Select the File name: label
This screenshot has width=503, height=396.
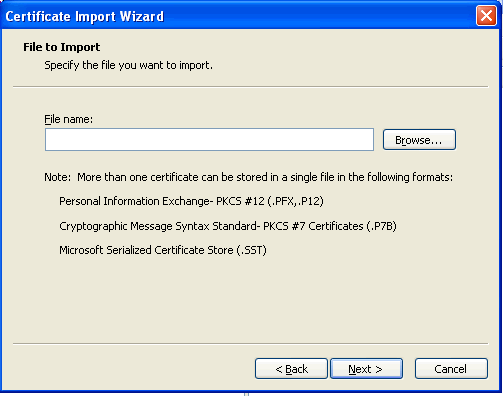click(x=69, y=119)
